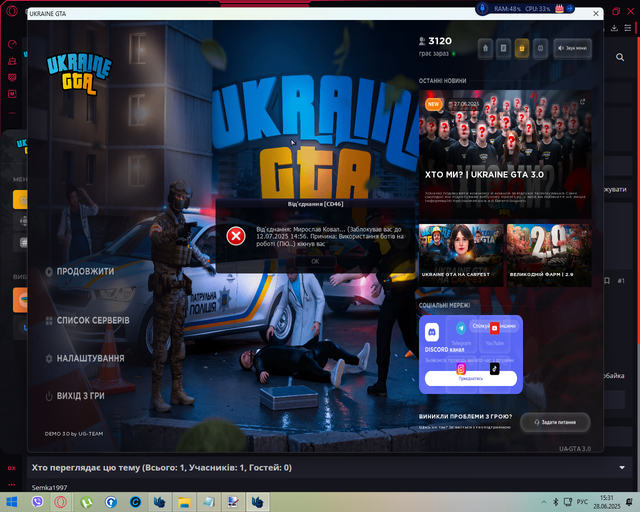640x512 pixels.
Task: Open File Explorer from the taskbar
Action: tap(184, 502)
